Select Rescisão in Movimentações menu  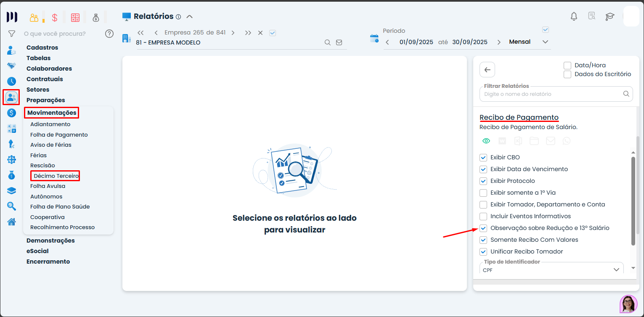[42, 166]
